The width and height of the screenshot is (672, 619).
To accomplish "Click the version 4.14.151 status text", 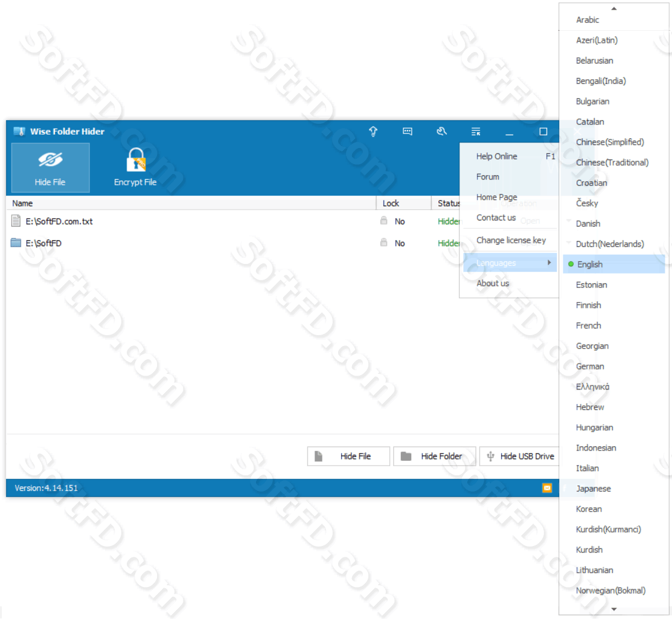I will (x=46, y=488).
